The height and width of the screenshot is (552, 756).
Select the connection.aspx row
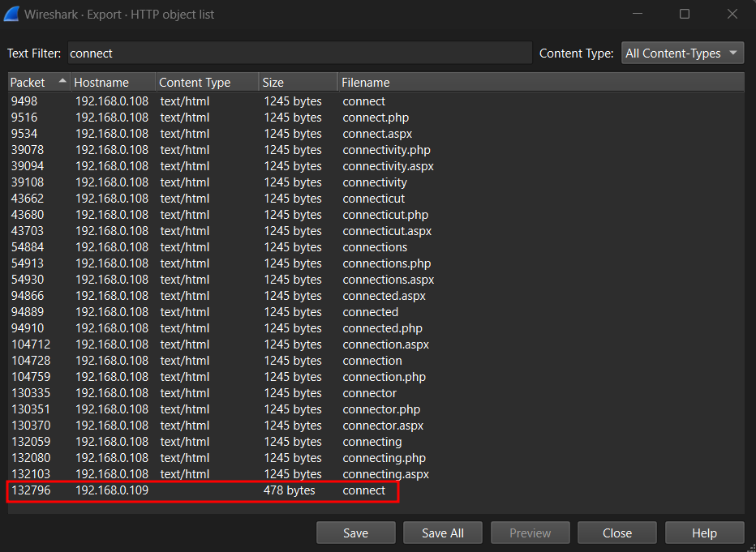376,344
